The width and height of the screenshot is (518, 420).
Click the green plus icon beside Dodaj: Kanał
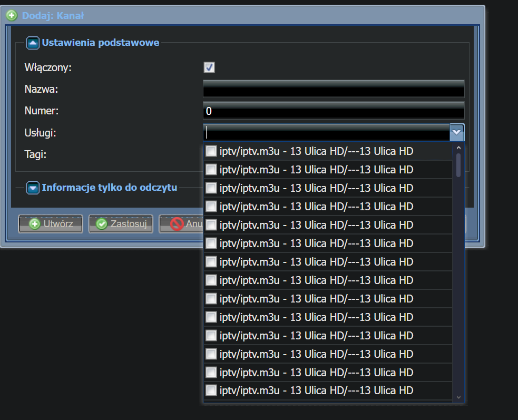(x=12, y=16)
